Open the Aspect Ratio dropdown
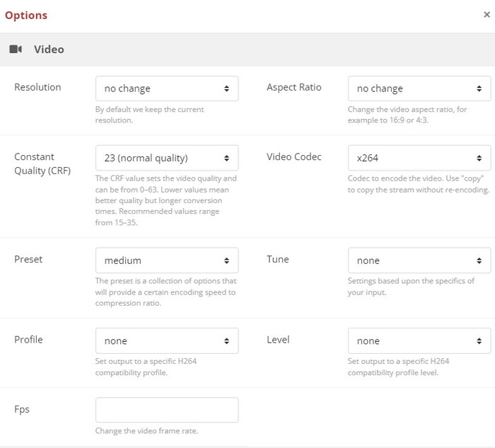 [419, 88]
